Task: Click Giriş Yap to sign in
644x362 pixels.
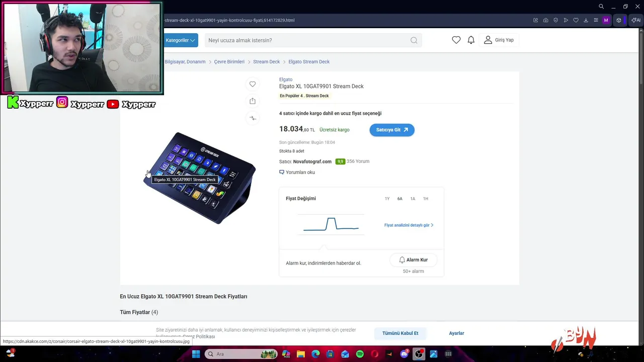Action: click(x=499, y=40)
